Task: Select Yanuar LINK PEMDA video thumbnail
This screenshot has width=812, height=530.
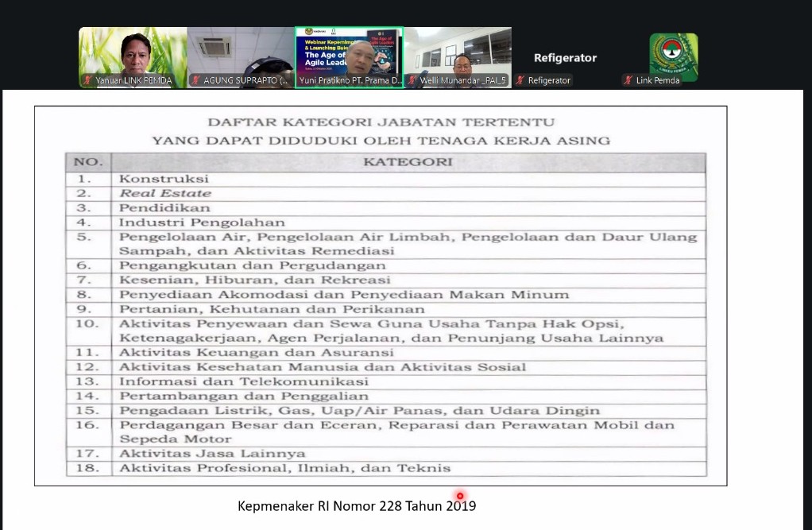Action: [132, 52]
